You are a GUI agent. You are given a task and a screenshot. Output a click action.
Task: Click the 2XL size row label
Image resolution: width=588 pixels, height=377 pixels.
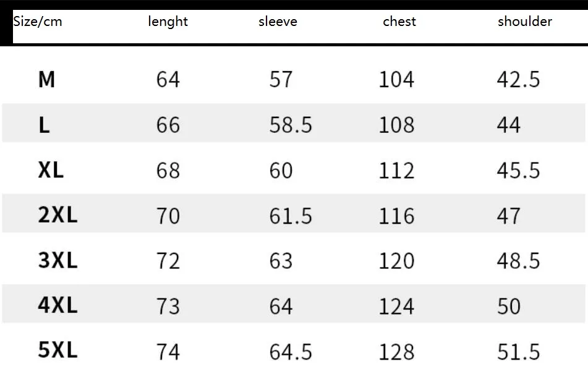coord(58,216)
